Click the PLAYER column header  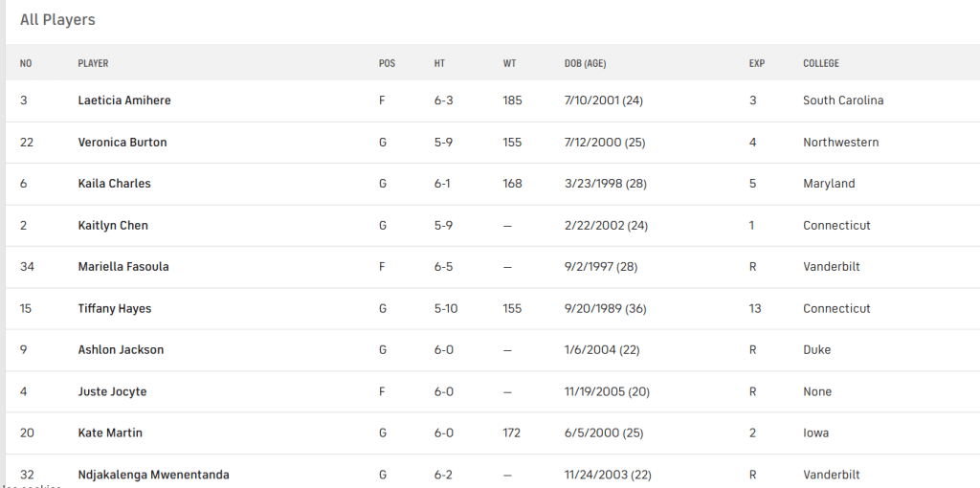[x=93, y=64]
